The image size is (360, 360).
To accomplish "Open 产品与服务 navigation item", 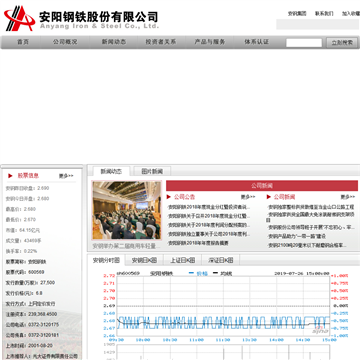I will pyautogui.click(x=210, y=42).
